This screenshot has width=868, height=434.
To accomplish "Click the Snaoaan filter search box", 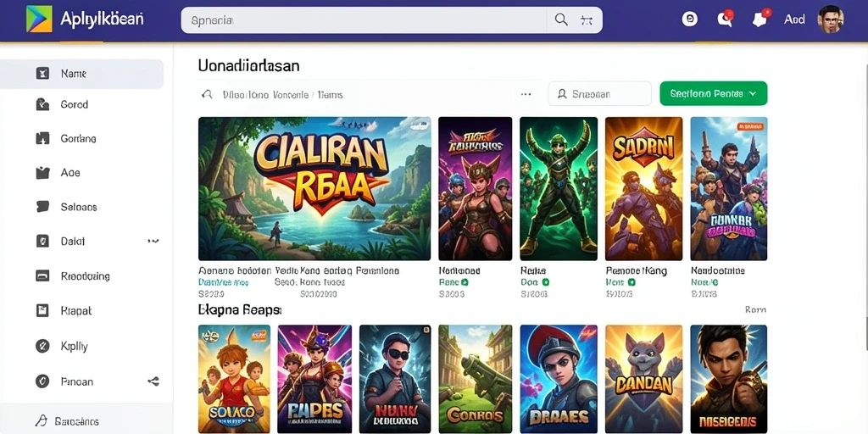I will click(599, 93).
